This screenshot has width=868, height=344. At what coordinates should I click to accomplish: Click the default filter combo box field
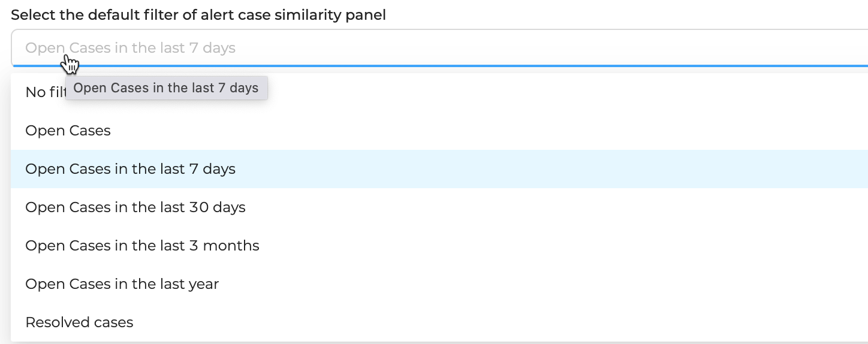tap(439, 48)
